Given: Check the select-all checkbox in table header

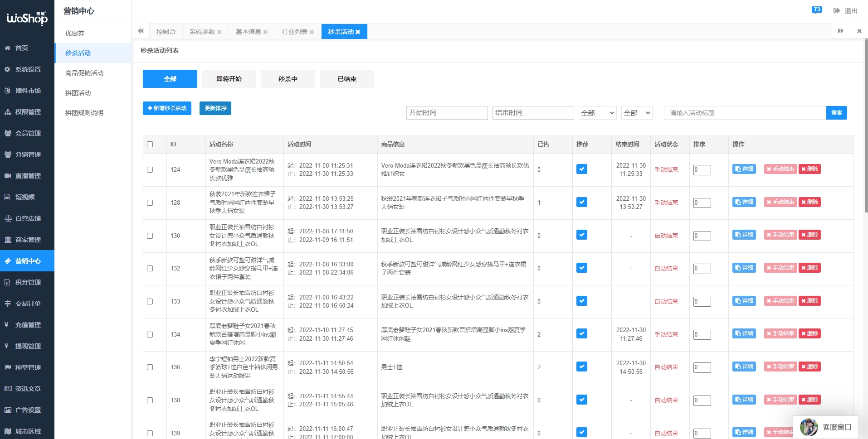Looking at the screenshot, I should [x=150, y=145].
